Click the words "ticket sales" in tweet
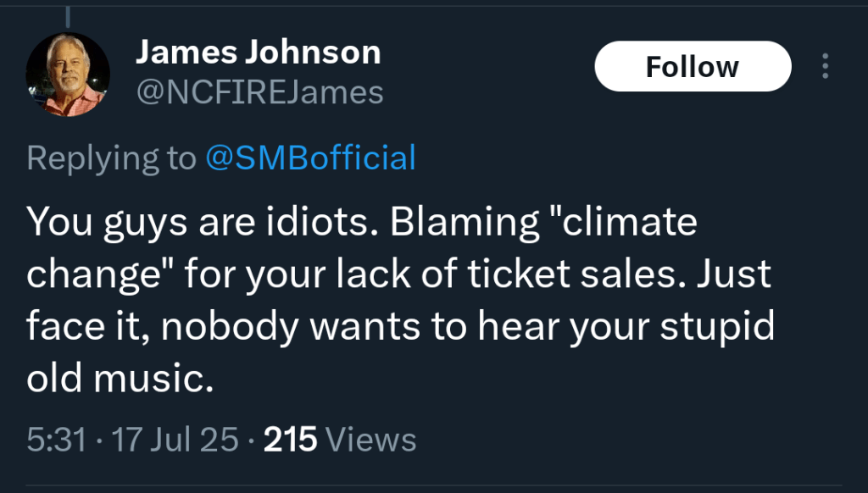This screenshot has height=493, width=868. [598, 274]
